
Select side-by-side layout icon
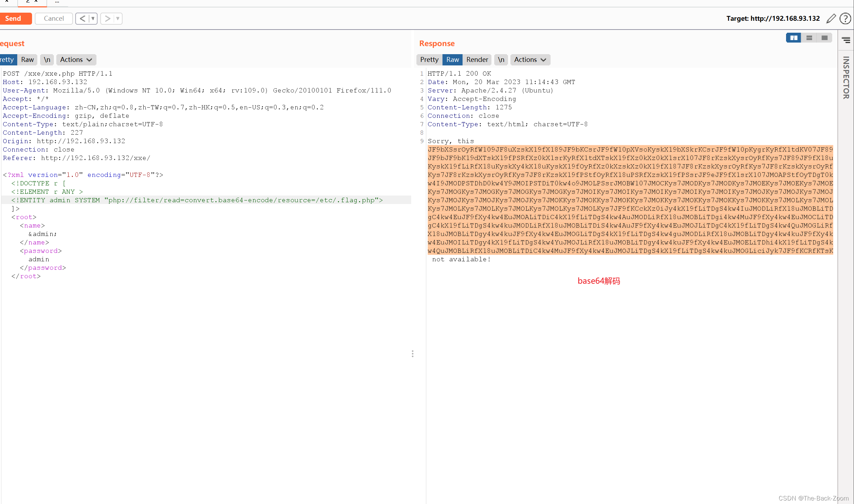pos(793,38)
